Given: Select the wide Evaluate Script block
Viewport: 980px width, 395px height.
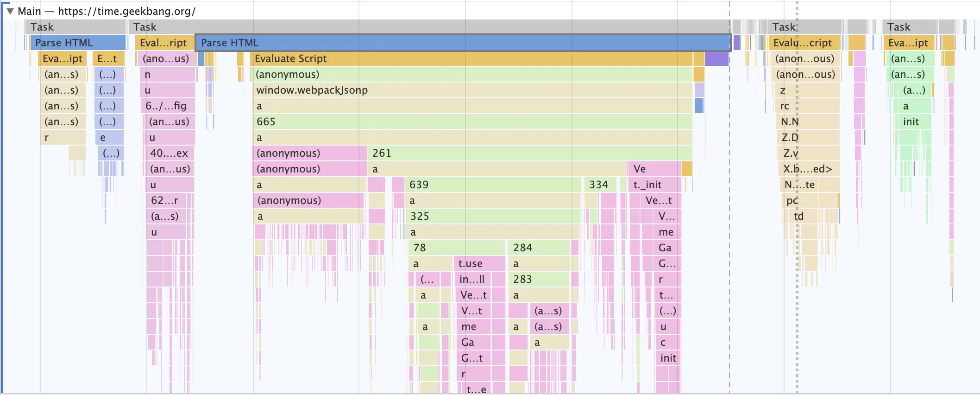Looking at the screenshot, I should coord(472,58).
